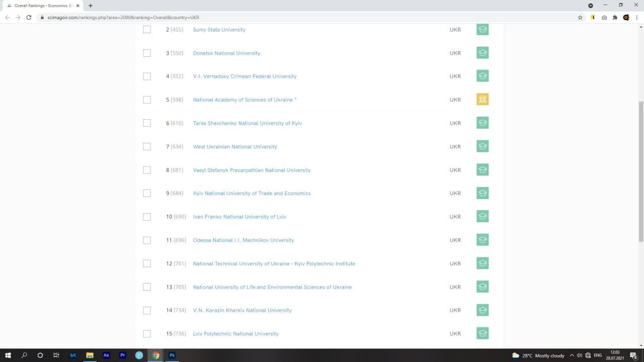Click the education icon in Taras Shevchenko row
The width and height of the screenshot is (644, 362).
click(482, 123)
